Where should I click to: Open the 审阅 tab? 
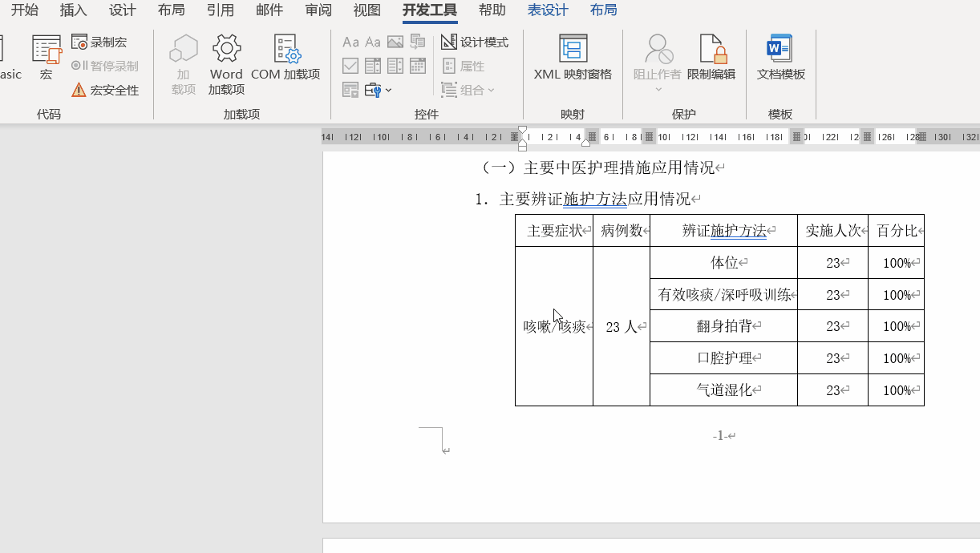click(x=318, y=10)
